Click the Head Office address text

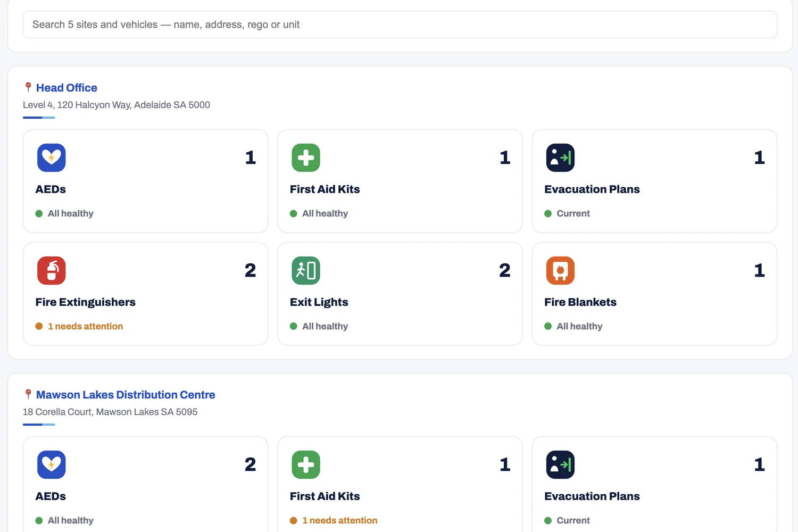pos(117,105)
